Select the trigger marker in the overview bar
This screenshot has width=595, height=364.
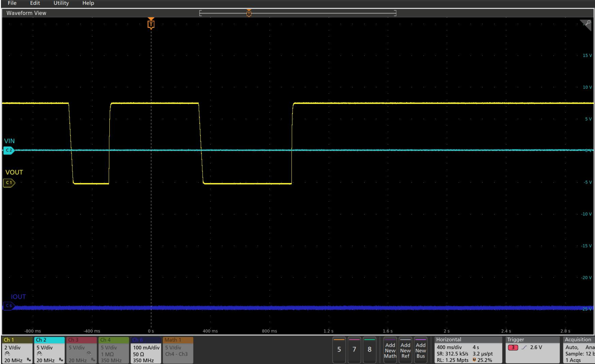249,13
